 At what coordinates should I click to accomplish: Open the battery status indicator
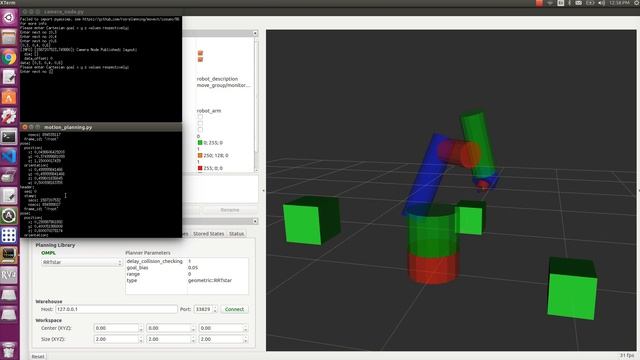tap(590, 3)
